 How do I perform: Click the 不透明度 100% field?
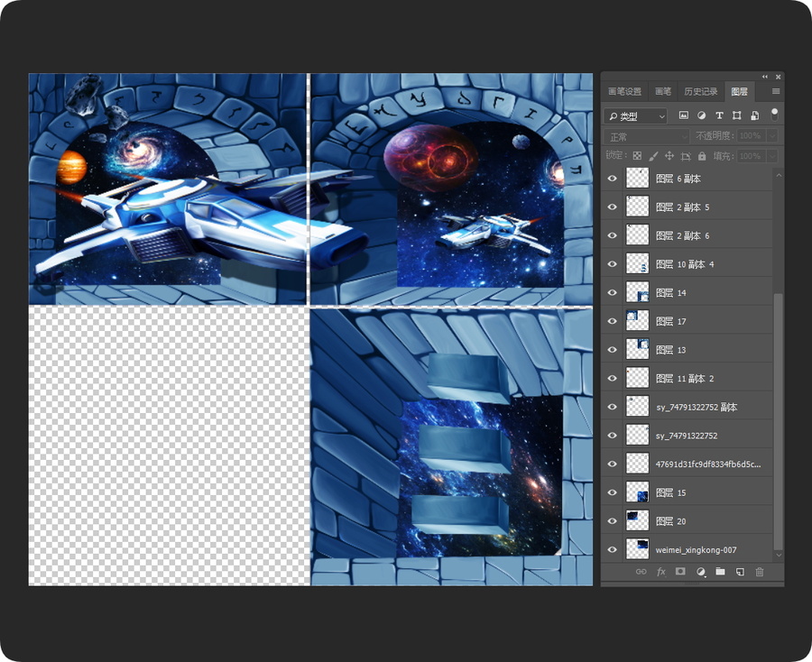tap(751, 135)
